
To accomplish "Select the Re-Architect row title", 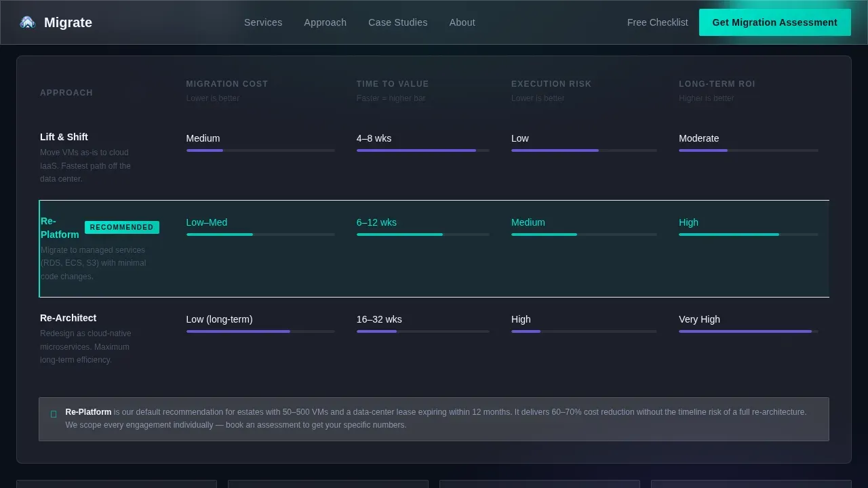I will click(x=68, y=318).
